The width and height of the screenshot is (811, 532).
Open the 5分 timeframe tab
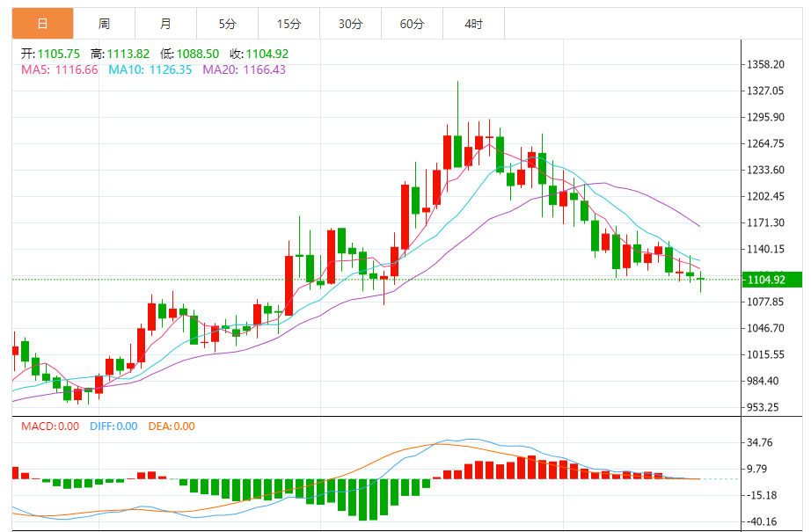(x=228, y=24)
